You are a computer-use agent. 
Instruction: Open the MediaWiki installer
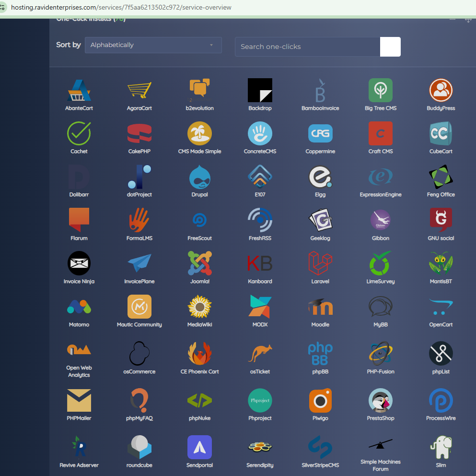tap(199, 307)
